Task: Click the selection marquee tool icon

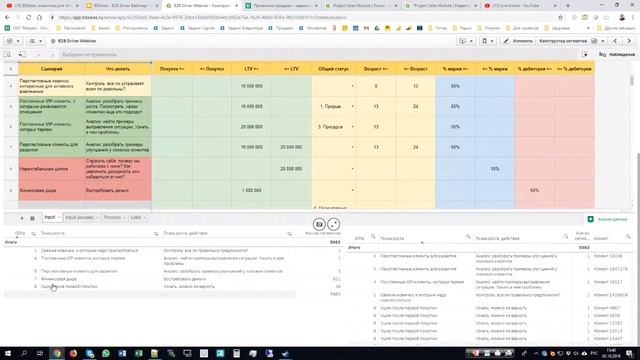Action: pos(8,54)
